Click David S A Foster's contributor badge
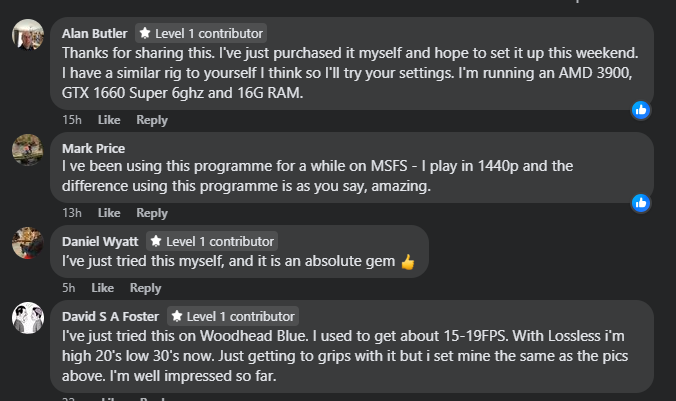Screen dimensions: 676x401 click(232, 316)
